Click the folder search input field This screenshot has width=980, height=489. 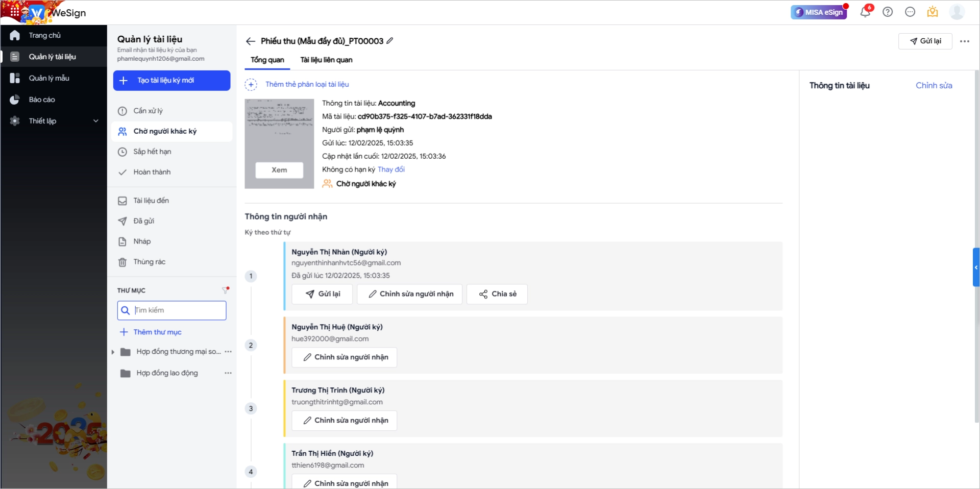point(171,310)
